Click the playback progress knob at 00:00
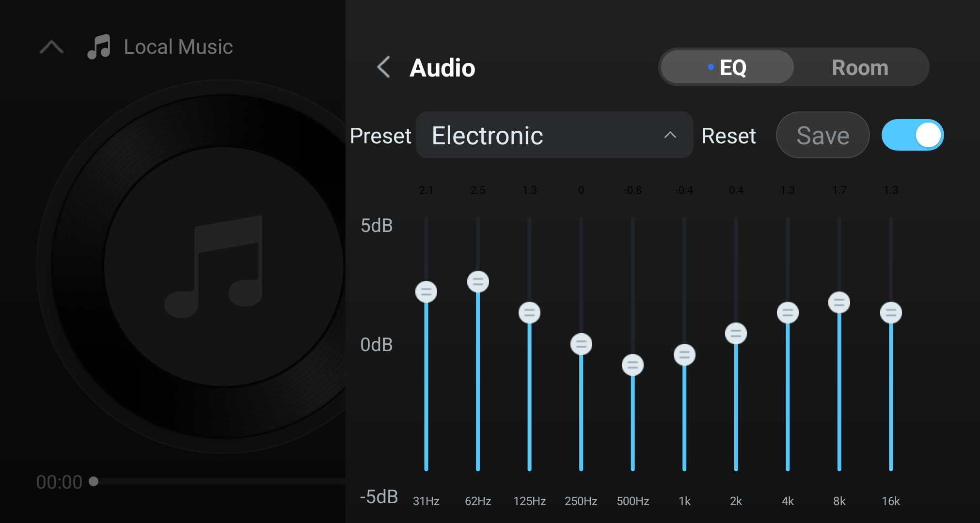This screenshot has height=523, width=980. point(94,481)
